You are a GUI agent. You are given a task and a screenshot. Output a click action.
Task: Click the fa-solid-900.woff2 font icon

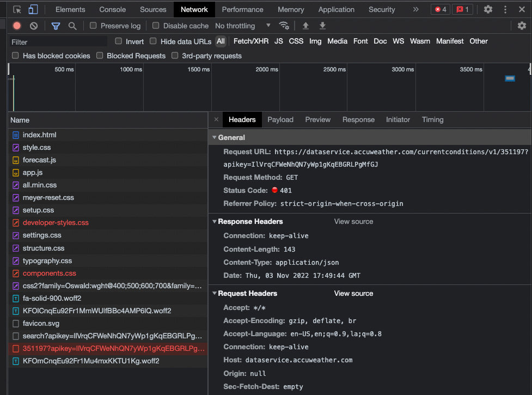coord(16,299)
